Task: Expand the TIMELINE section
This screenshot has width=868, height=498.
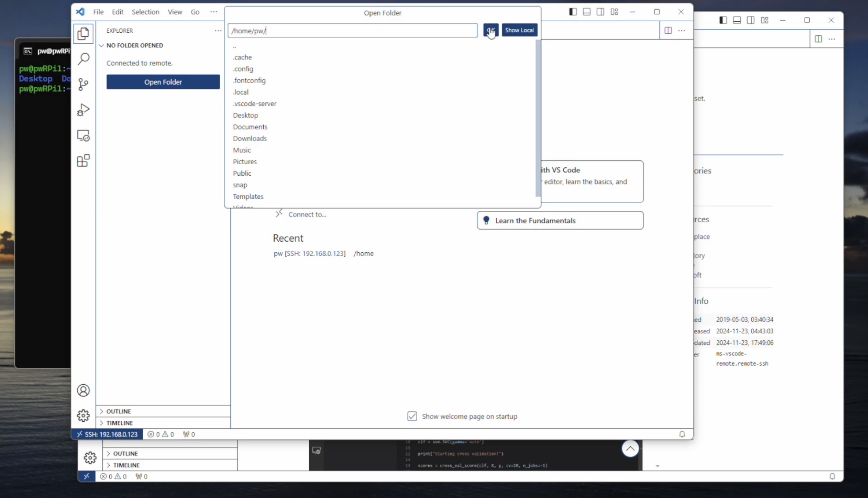Action: coord(119,423)
